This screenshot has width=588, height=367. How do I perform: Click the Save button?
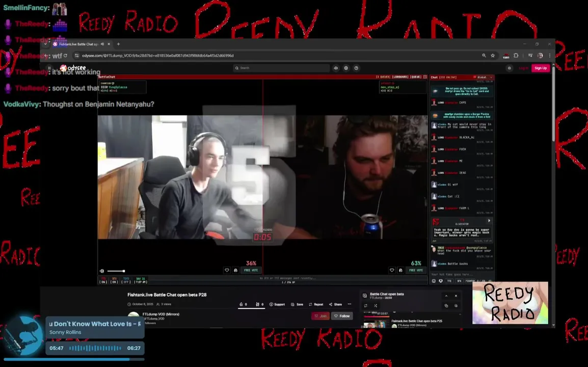pyautogui.click(x=297, y=304)
